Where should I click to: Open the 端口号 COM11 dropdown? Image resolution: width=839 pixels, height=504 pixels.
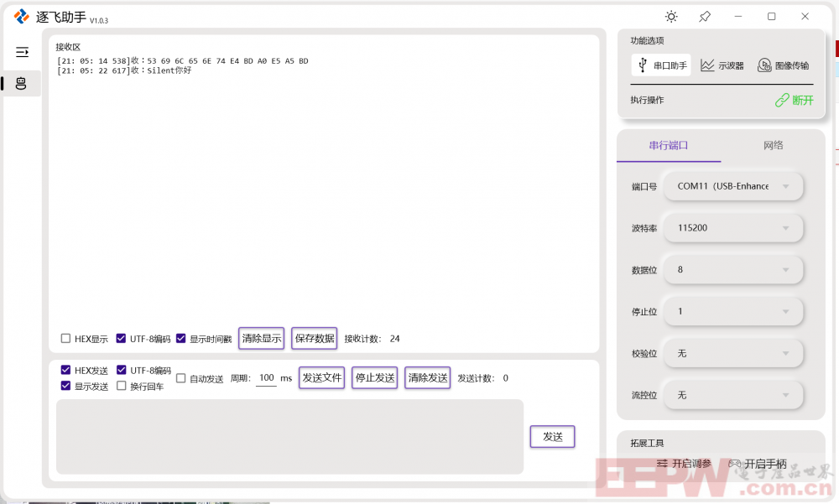point(733,186)
